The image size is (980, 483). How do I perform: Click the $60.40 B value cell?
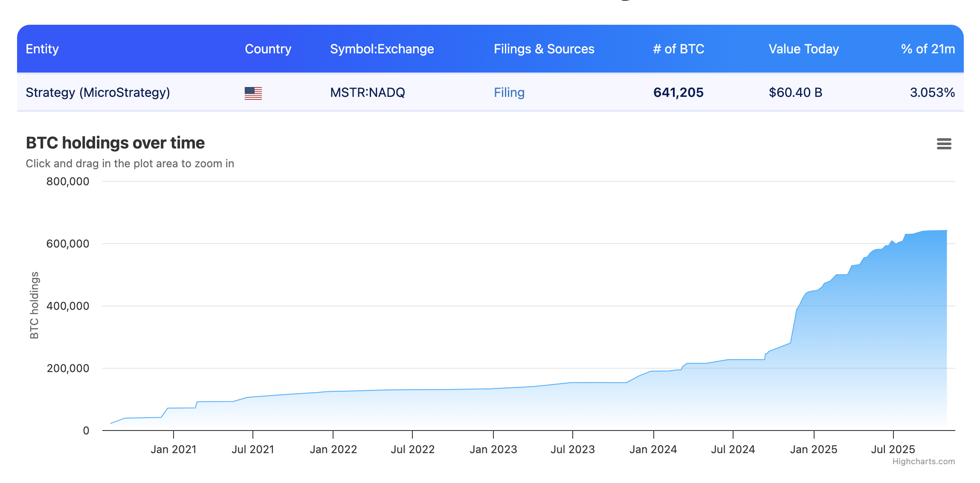pyautogui.click(x=795, y=93)
